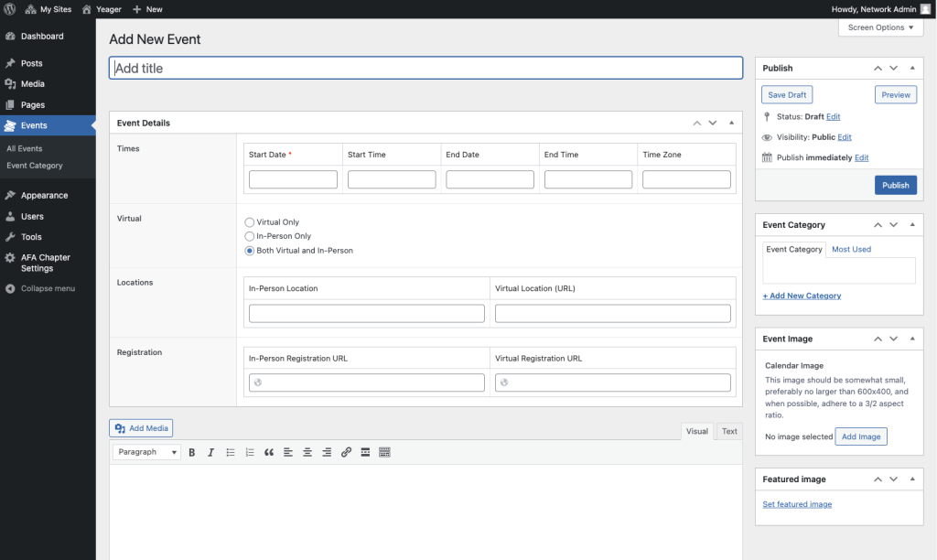Click the Preview button
Image resolution: width=937 pixels, height=560 pixels.
896,95
